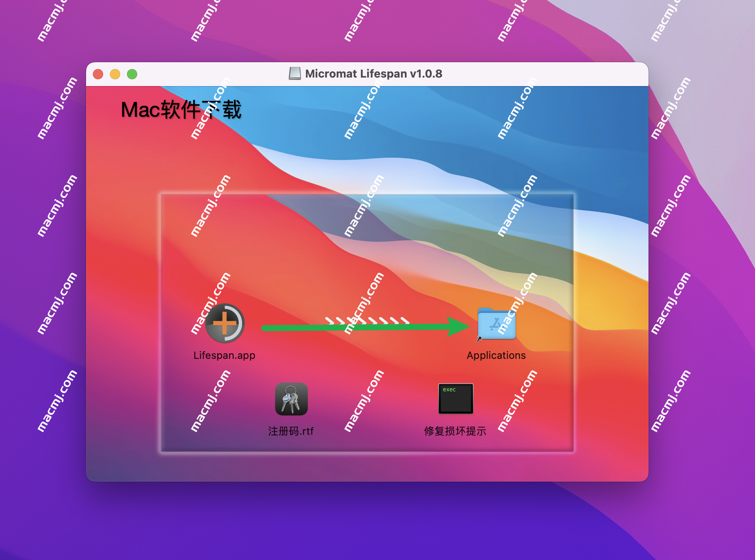755x560 pixels.
Task: Click the 修复损坏提示 file name
Action: point(455,431)
